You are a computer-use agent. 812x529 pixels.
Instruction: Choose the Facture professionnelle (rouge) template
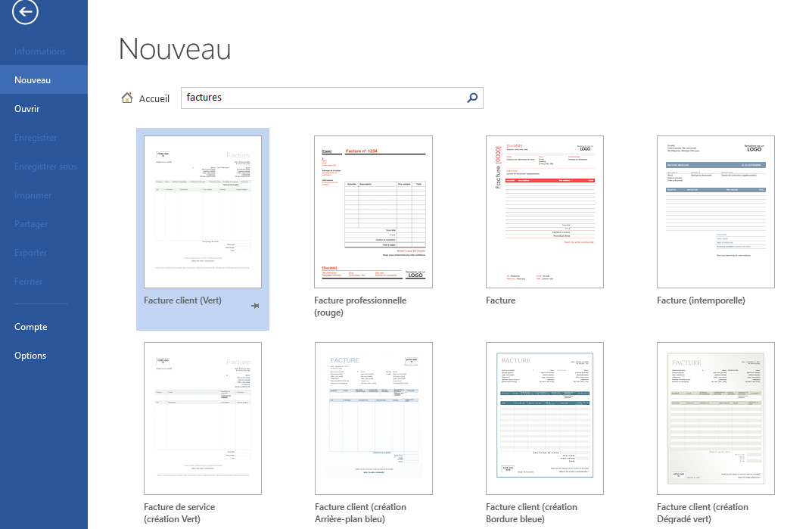click(373, 212)
